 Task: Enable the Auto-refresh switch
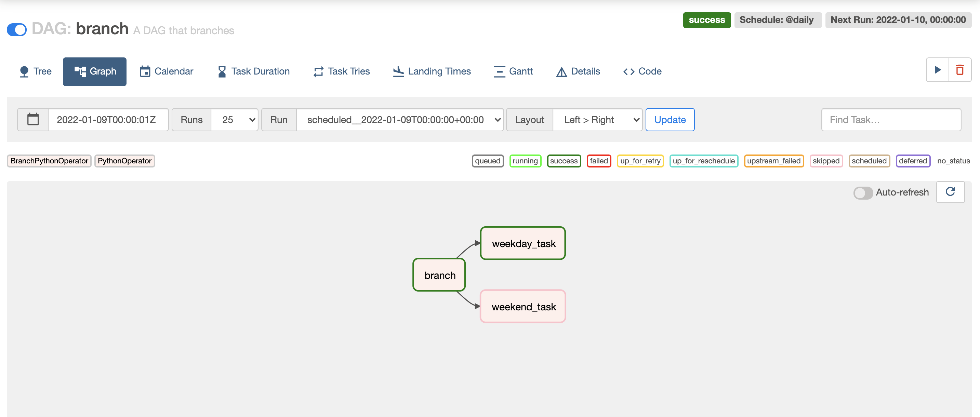pyautogui.click(x=862, y=193)
